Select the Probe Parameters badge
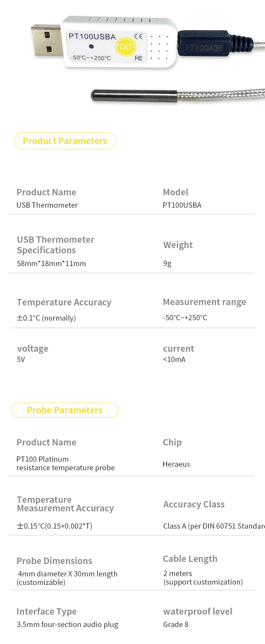The image size is (265, 644). (65, 410)
